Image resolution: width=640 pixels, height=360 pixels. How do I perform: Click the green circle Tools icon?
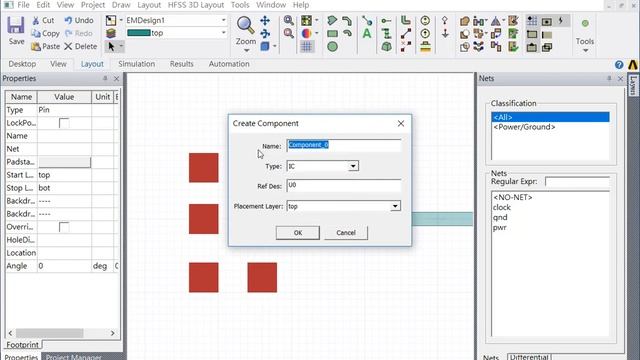point(585,23)
